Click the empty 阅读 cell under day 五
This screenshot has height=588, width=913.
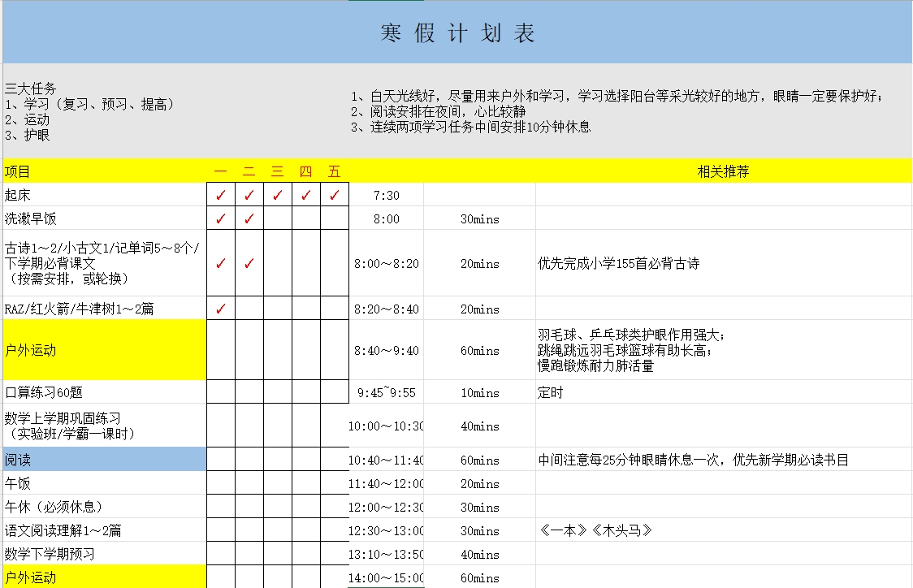(334, 460)
